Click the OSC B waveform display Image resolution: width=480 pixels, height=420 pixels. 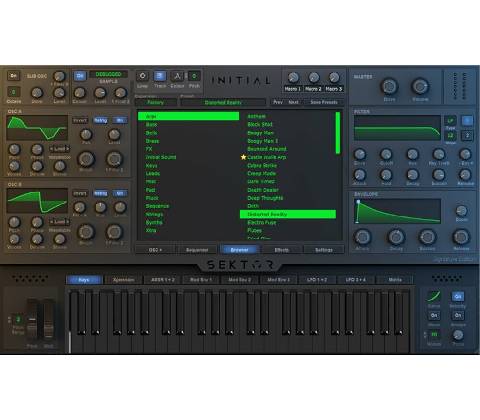click(37, 201)
